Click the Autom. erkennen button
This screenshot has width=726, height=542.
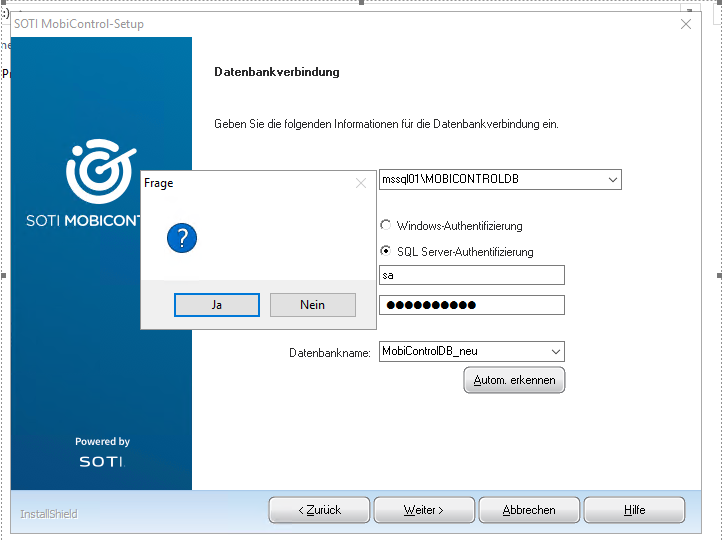[x=514, y=380]
